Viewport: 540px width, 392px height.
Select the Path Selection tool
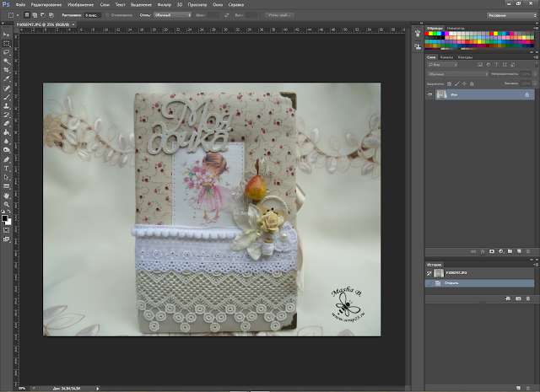(x=7, y=177)
